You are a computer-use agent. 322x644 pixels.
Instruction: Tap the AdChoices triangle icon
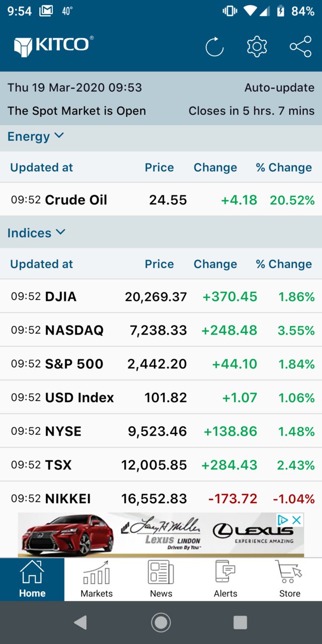(x=283, y=520)
